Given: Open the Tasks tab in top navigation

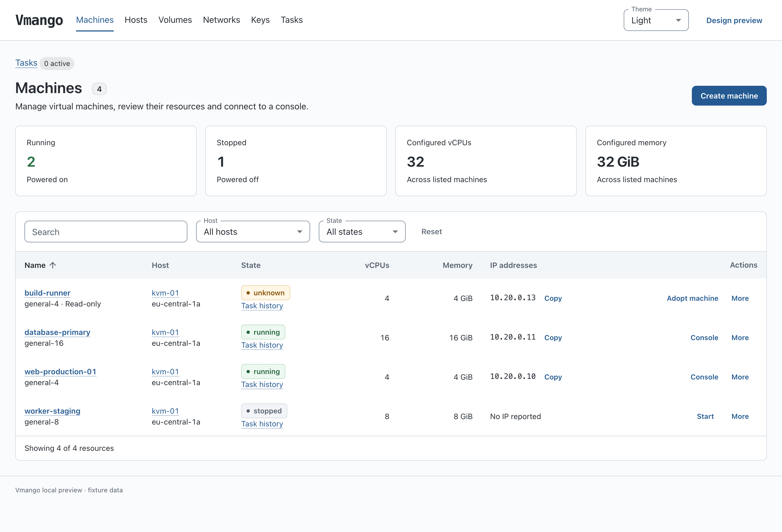Looking at the screenshot, I should tap(292, 20).
